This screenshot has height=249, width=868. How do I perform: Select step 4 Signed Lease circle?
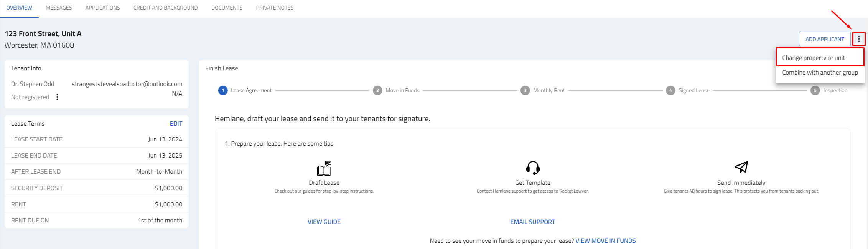pos(670,90)
